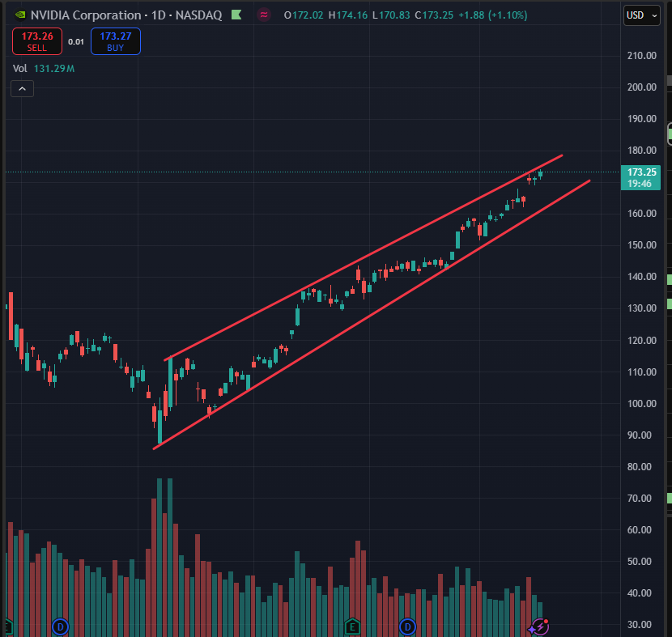Select the lower red trend line of the channel
This screenshot has width=672, height=637.
(x=372, y=315)
